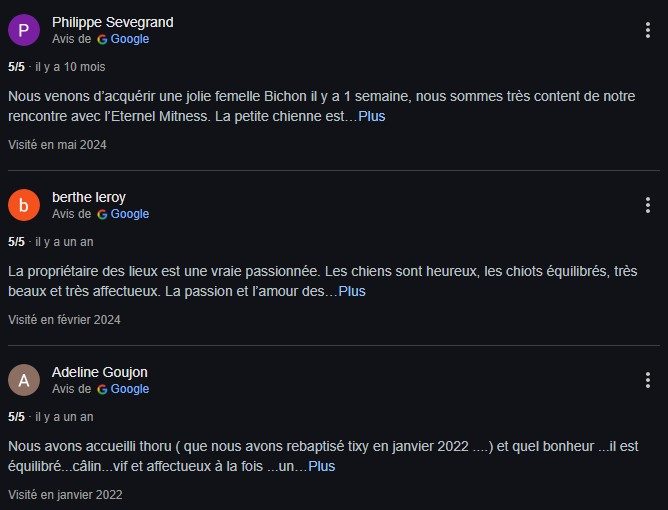The width and height of the screenshot is (668, 510).
Task: Click Google text link in Philippe's review
Action: 130,39
